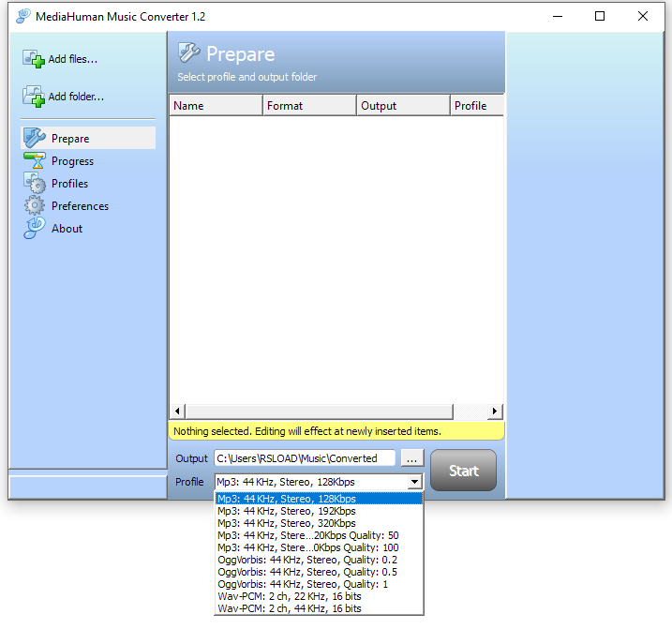This screenshot has height=629, width=672.
Task: Select Mp3 44 KHz Stereo 320Kbps option
Action: click(x=319, y=523)
